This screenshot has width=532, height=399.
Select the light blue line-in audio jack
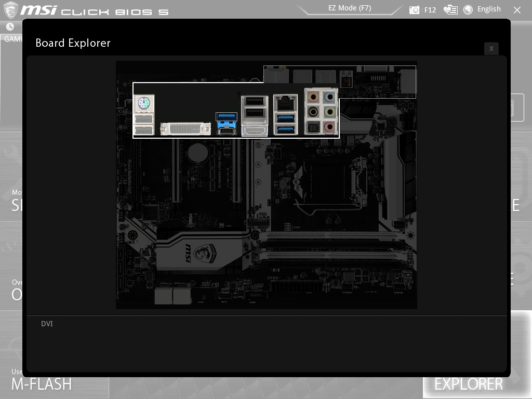pos(329,97)
